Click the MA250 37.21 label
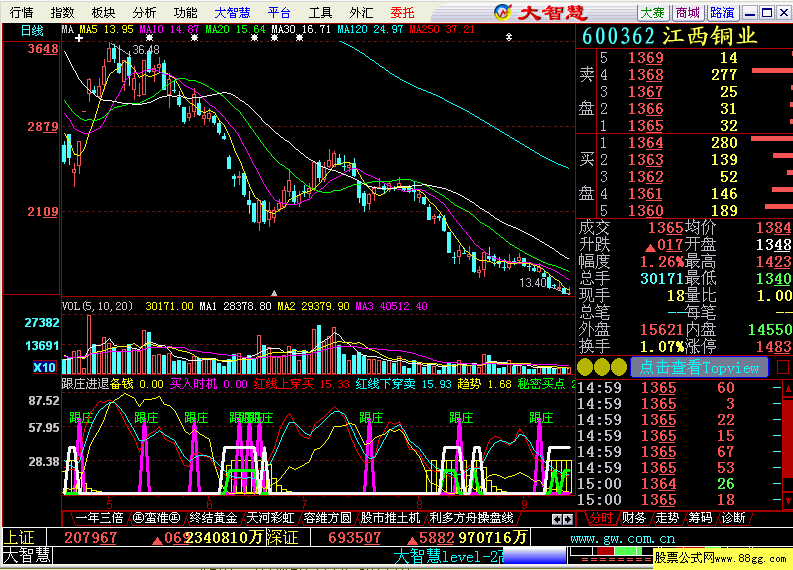Image resolution: width=793 pixels, height=570 pixels. click(x=442, y=29)
